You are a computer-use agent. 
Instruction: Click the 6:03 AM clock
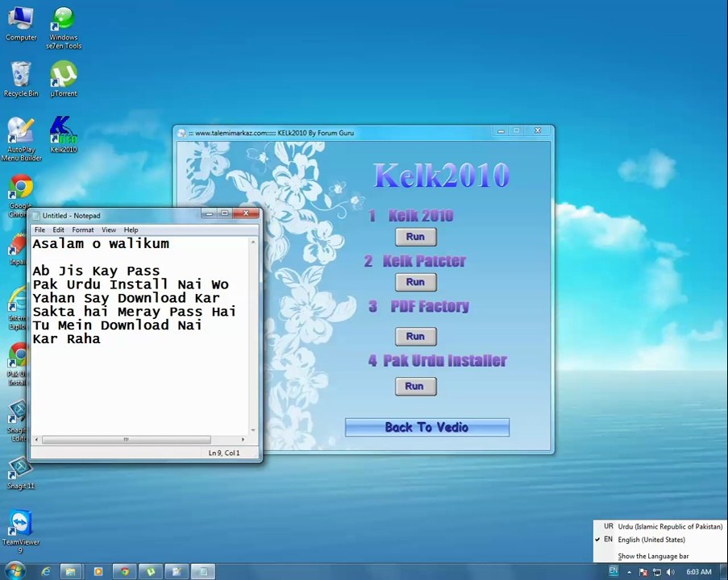pos(699,572)
